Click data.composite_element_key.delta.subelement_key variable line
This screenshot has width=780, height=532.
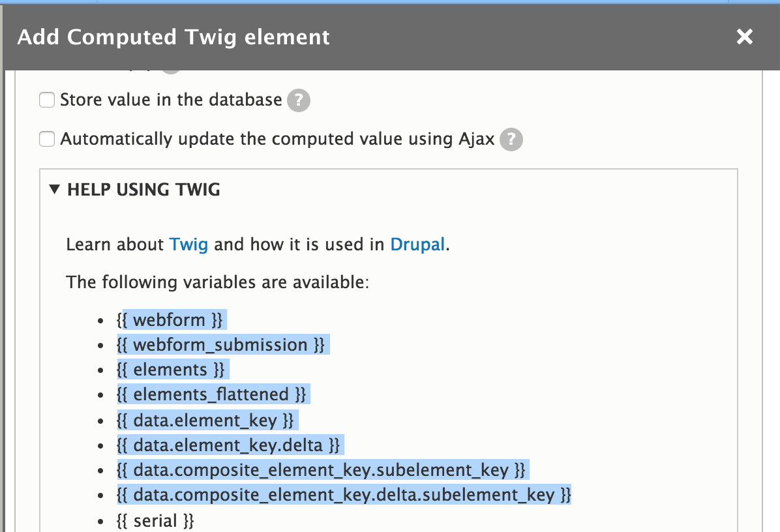click(x=344, y=495)
